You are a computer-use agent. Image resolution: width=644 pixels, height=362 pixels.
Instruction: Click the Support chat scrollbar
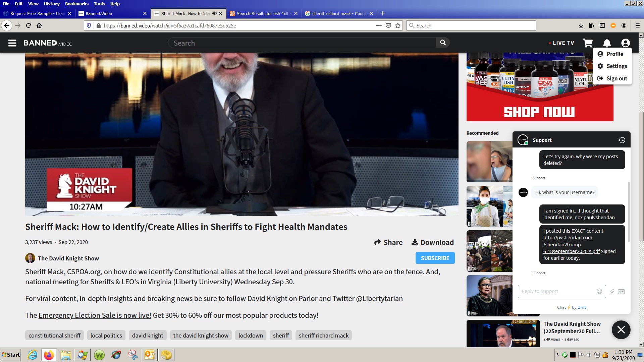pyautogui.click(x=629, y=212)
